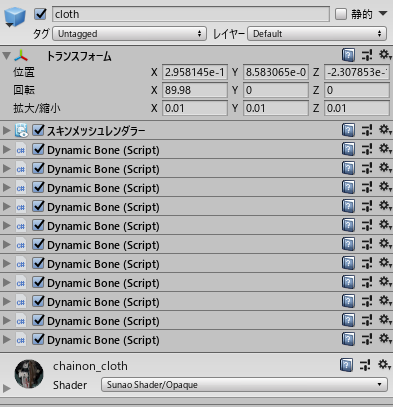Click the Transform axes icon

pyautogui.click(x=21, y=56)
